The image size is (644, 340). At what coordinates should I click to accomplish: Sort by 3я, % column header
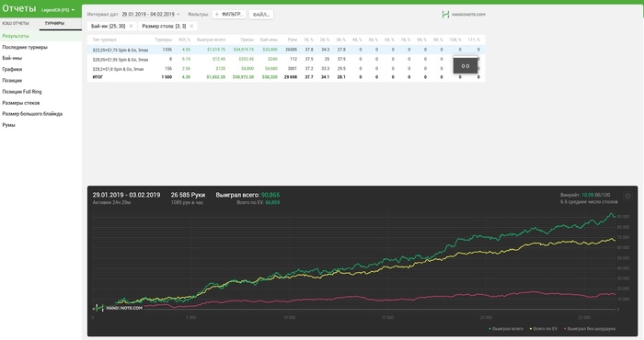(341, 40)
